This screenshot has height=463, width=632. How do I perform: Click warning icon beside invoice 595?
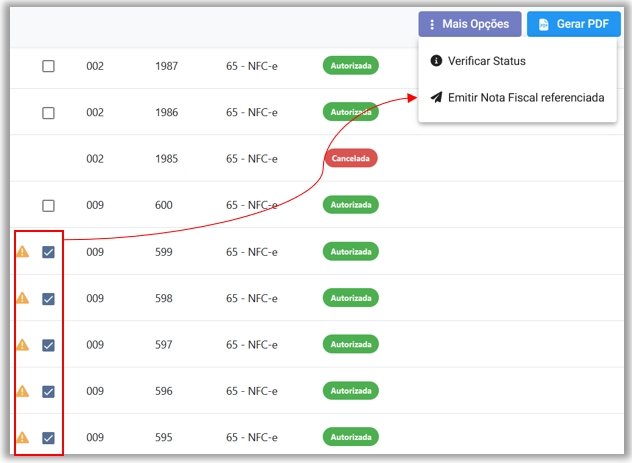coord(22,437)
